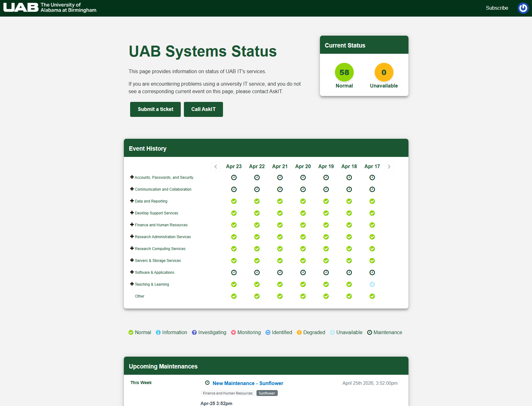Go to next dates in Event History

click(389, 167)
